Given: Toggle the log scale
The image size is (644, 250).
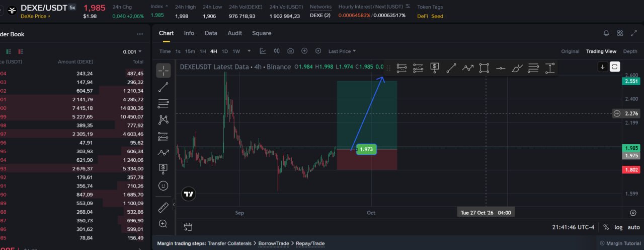Looking at the screenshot, I should [x=618, y=227].
